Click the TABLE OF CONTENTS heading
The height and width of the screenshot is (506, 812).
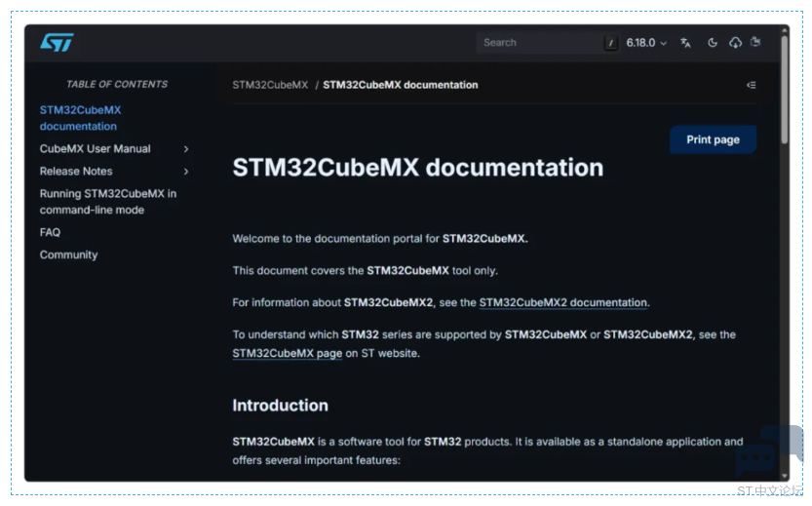click(117, 85)
